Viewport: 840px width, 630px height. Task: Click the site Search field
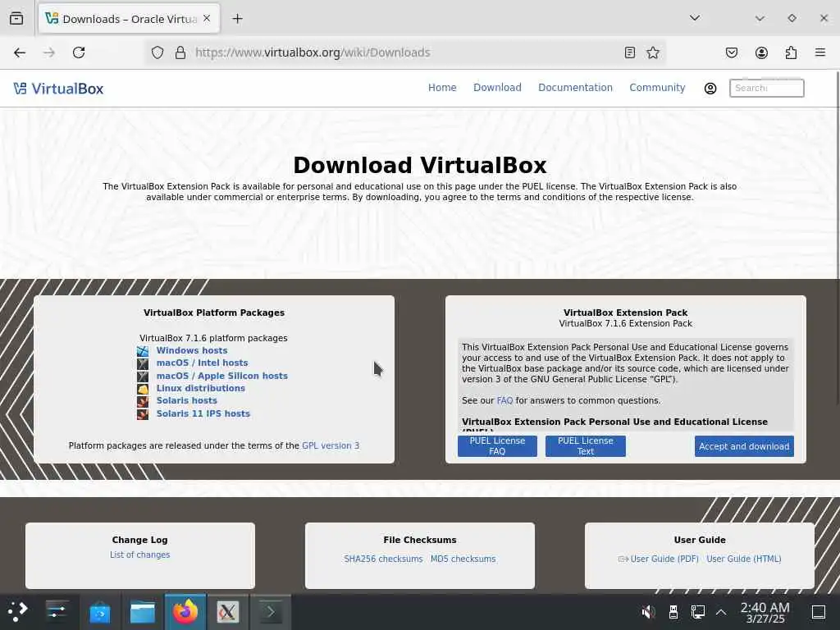tap(767, 88)
